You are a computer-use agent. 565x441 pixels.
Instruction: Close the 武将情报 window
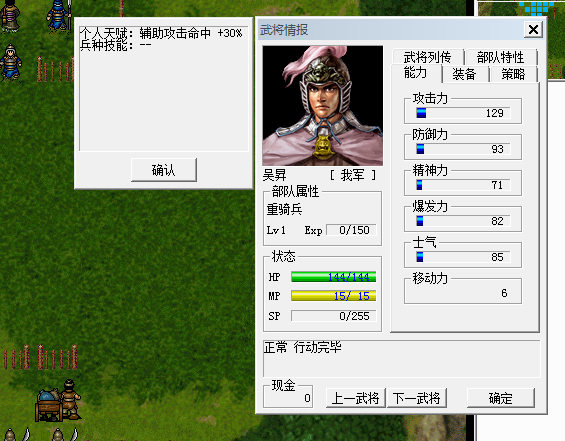(533, 29)
